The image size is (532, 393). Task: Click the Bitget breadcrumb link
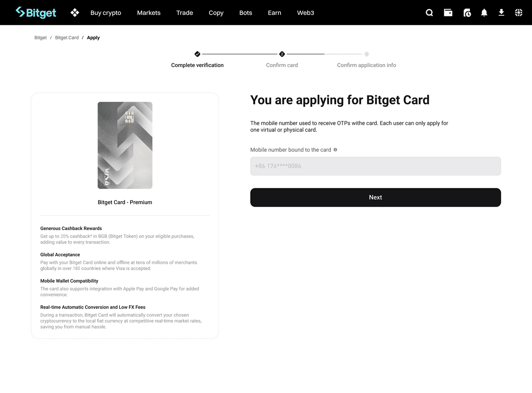point(40,37)
